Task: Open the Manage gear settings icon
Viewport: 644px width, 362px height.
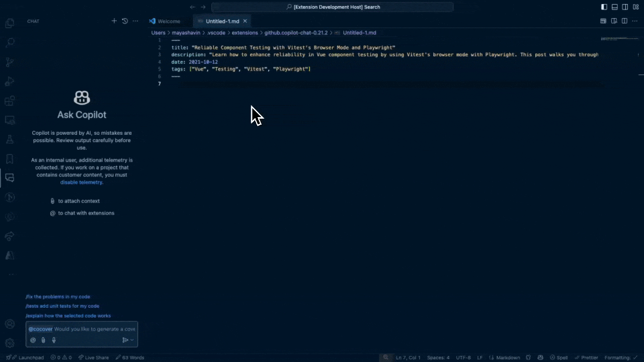Action: click(x=10, y=343)
